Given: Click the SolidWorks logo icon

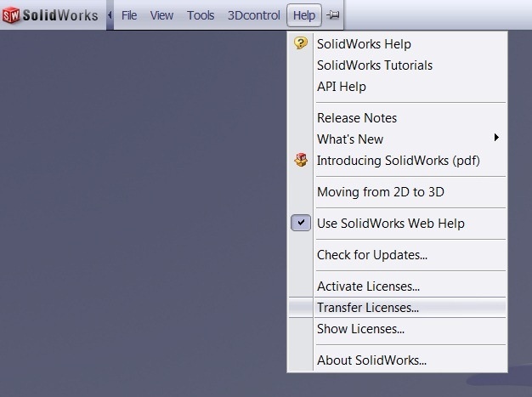Looking at the screenshot, I should tap(11, 15).
